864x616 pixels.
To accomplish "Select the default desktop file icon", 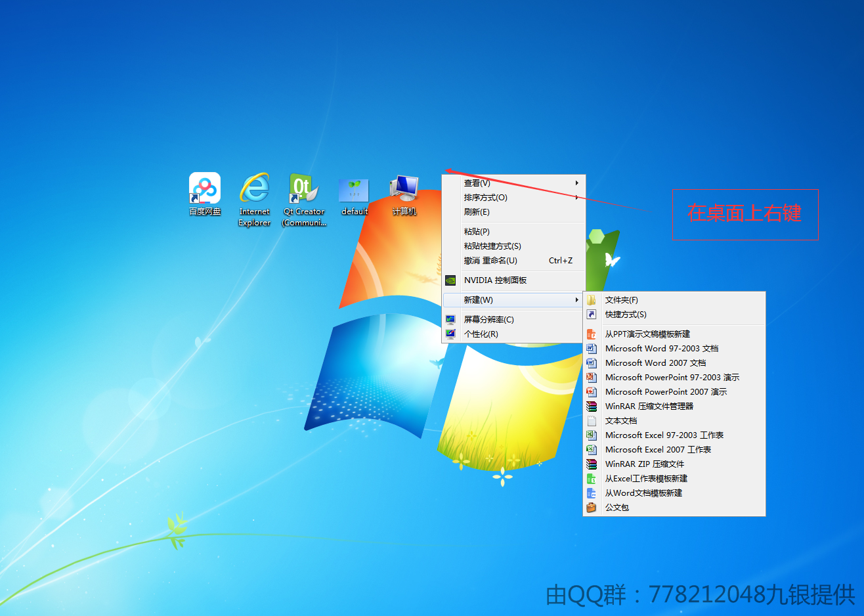I will point(354,190).
